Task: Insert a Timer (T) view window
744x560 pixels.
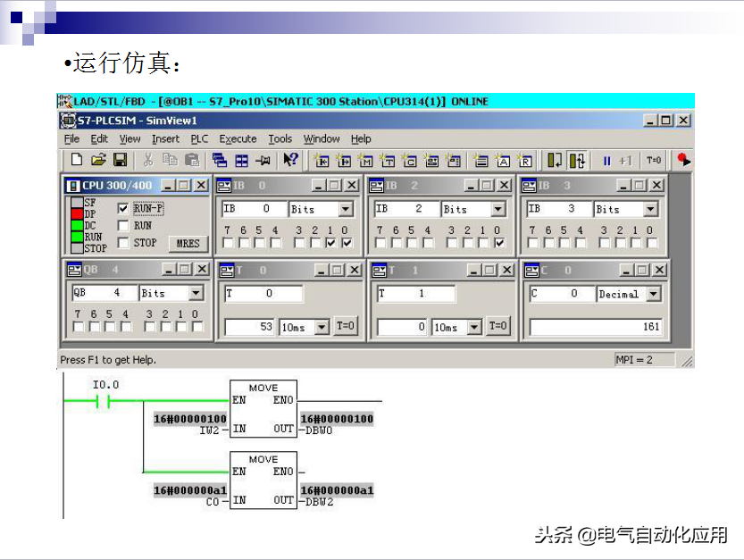Action: coord(388,161)
